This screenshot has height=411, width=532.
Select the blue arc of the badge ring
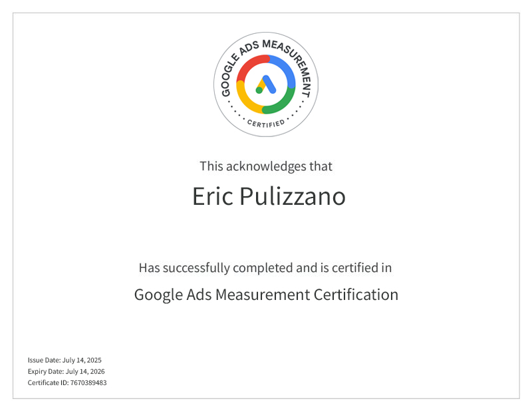(x=286, y=70)
